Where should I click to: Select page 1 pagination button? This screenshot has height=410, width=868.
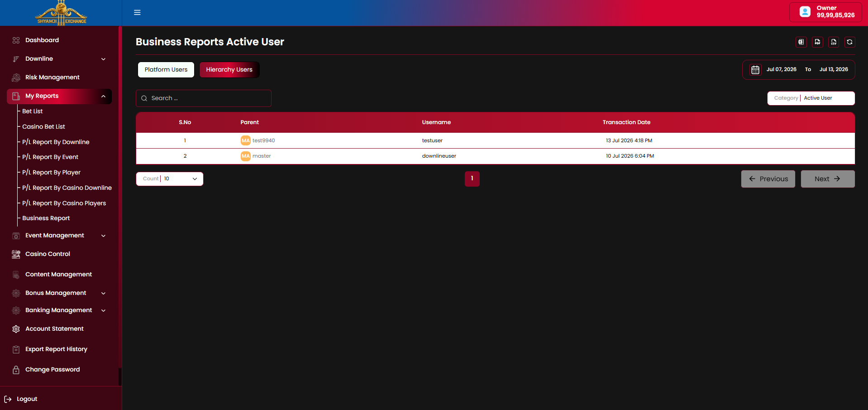(472, 179)
